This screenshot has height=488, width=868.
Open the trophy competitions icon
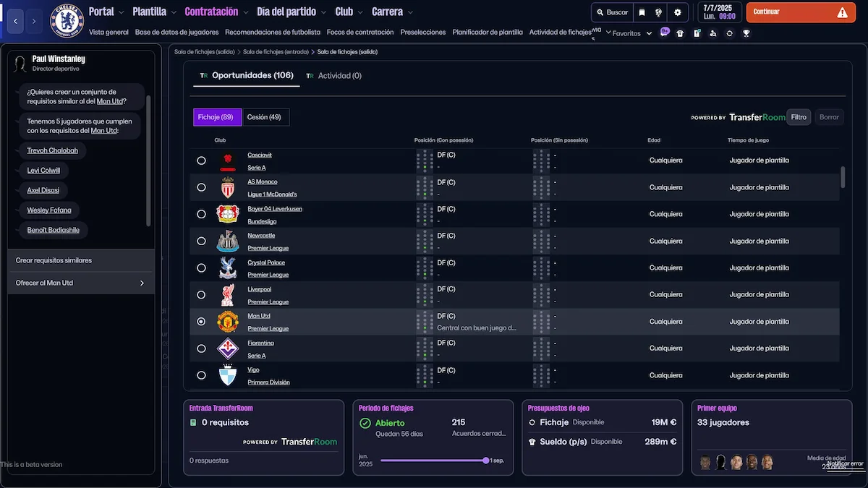pyautogui.click(x=746, y=33)
